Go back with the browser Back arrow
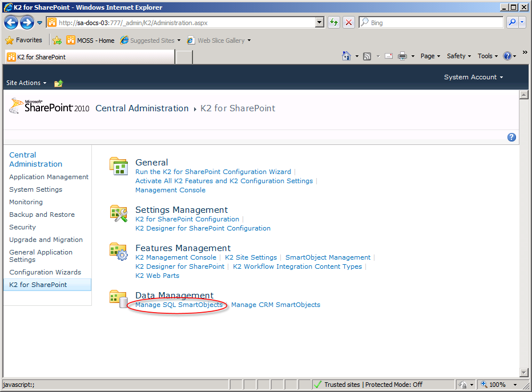Image resolution: width=532 pixels, height=392 pixels. point(11,23)
